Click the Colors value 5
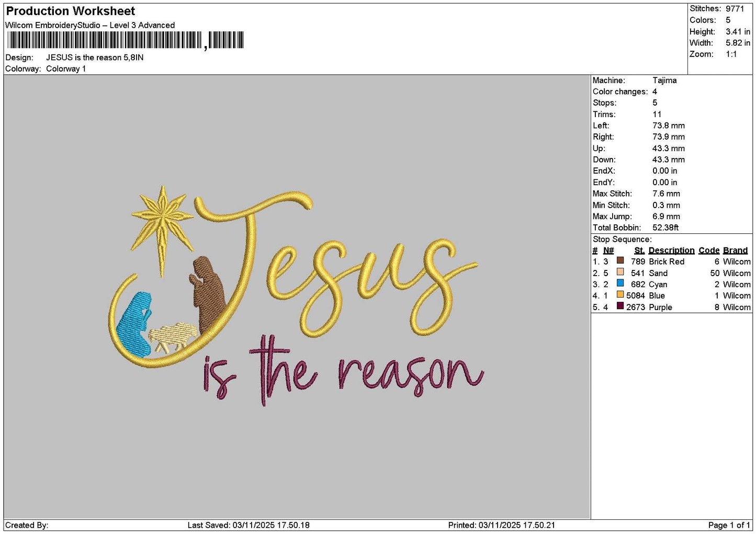 coord(728,20)
